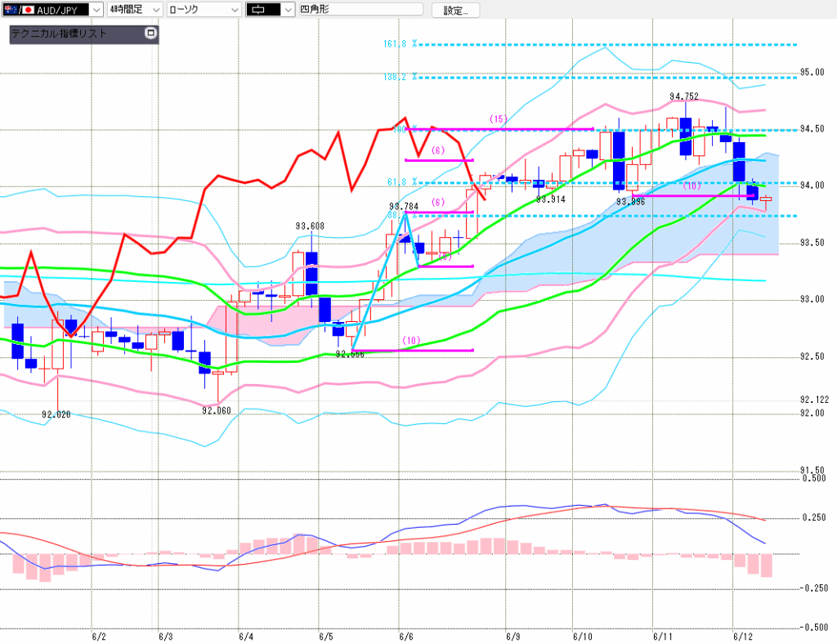Click the 93.784 price label
The width and height of the screenshot is (837, 644).
tap(404, 207)
